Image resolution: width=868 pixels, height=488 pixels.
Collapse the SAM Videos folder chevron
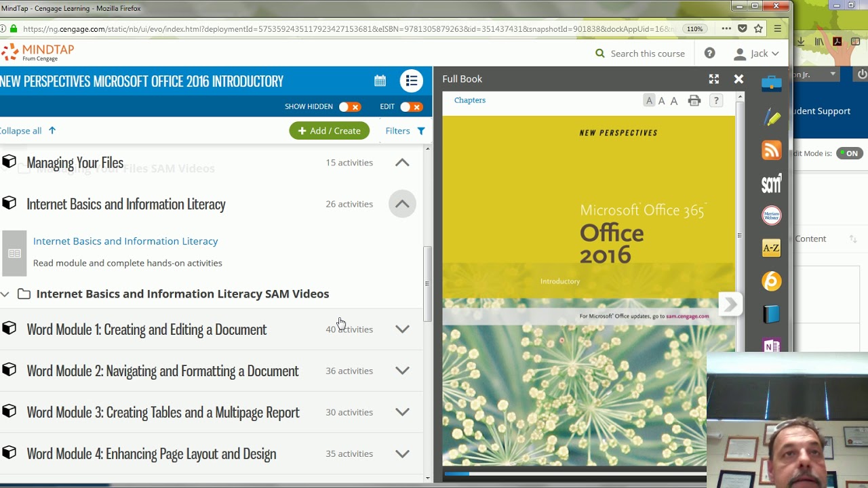[5, 294]
